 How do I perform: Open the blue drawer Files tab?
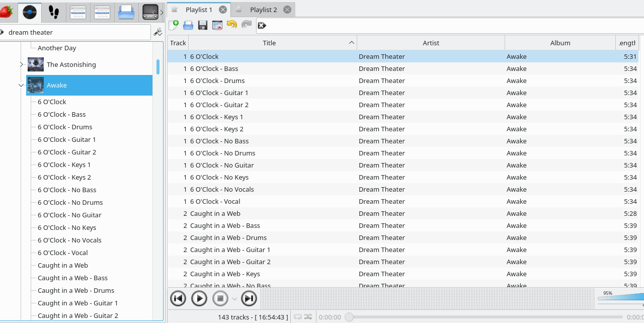126,12
